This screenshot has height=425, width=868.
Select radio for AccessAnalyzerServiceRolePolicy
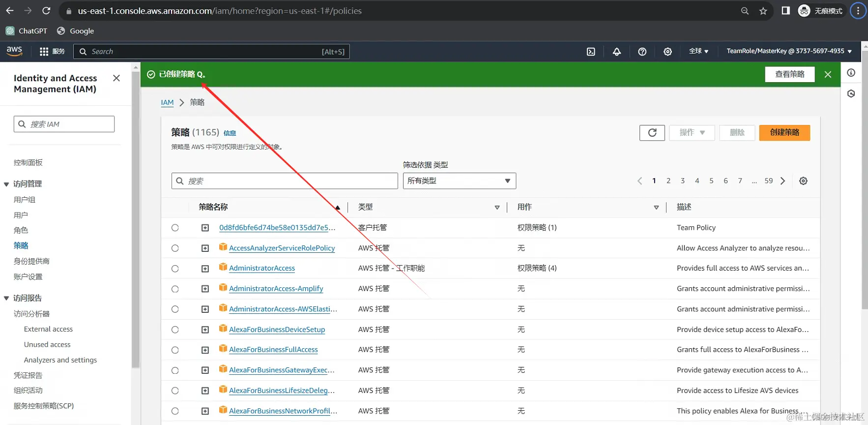[x=175, y=248]
